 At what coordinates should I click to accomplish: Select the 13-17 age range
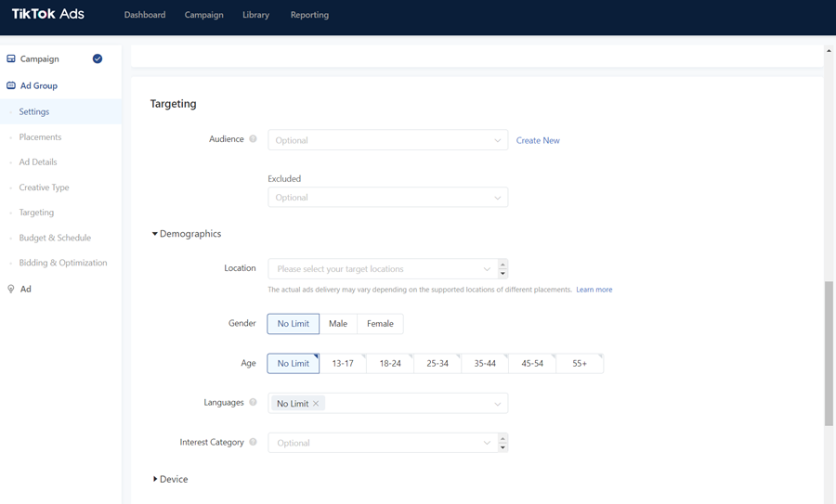343,363
